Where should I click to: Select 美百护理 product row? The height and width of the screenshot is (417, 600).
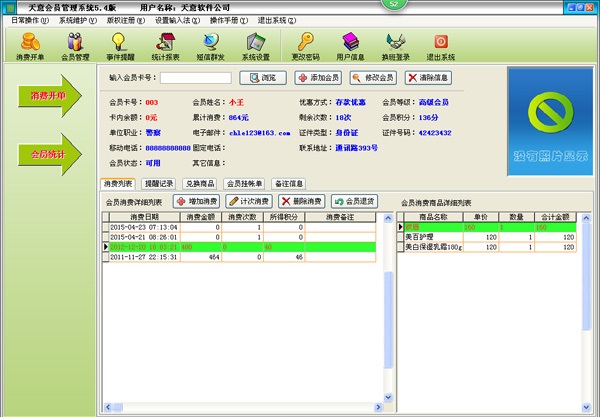tap(490, 237)
